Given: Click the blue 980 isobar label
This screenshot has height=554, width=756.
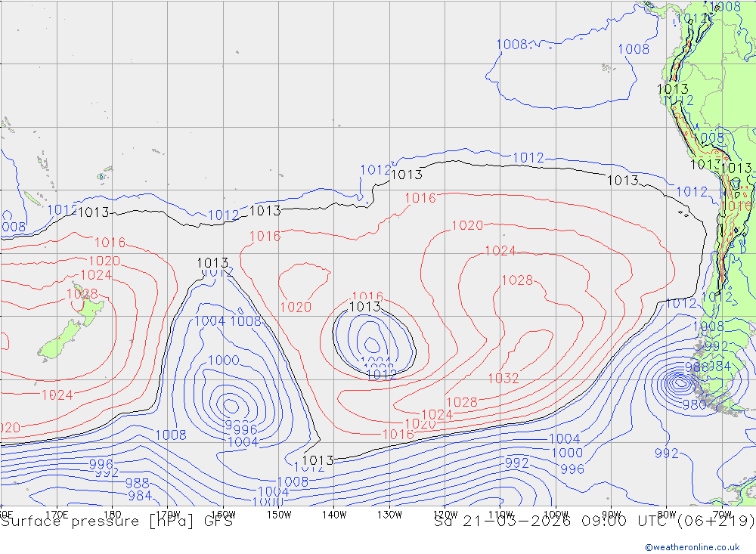Looking at the screenshot, I should (x=694, y=404).
